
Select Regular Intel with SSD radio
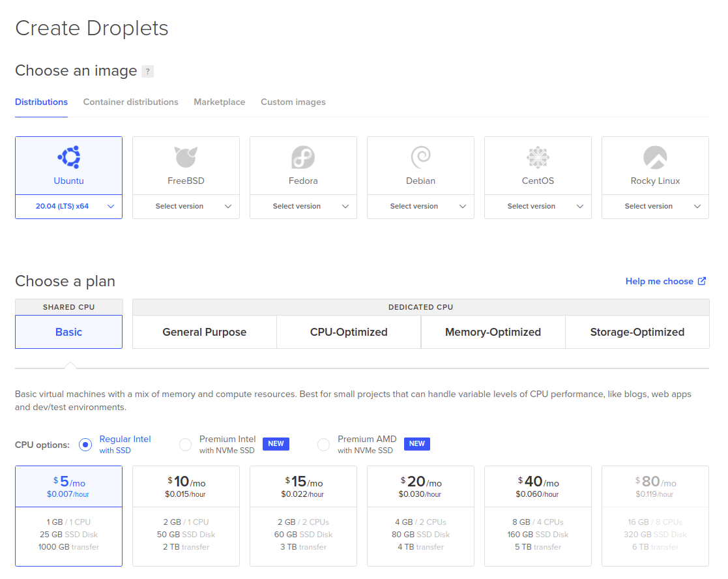(85, 444)
